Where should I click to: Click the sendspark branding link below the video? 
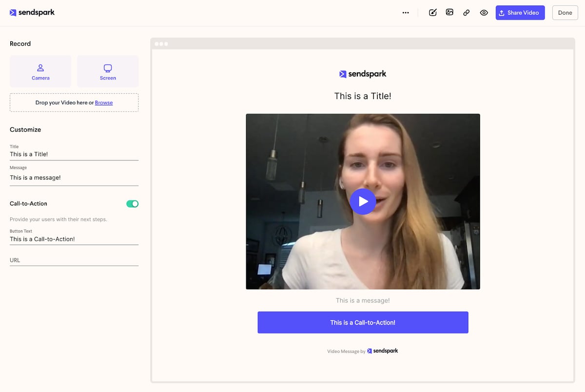(383, 351)
